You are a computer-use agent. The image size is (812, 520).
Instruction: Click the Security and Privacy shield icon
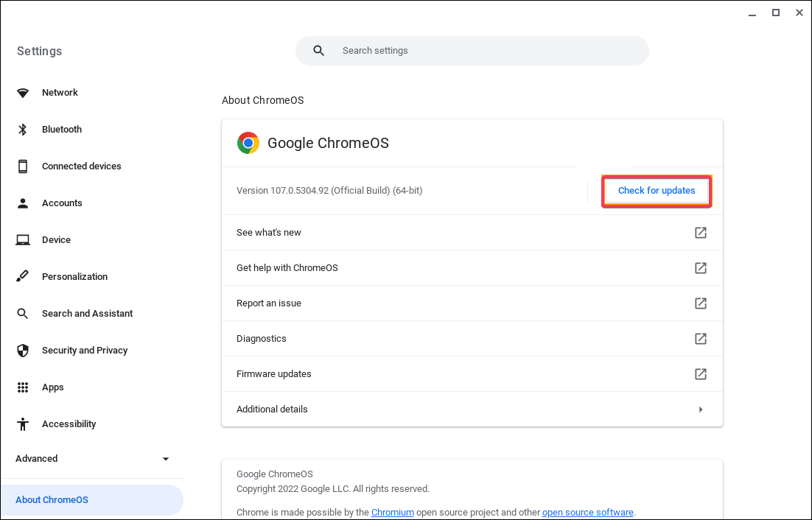23,351
